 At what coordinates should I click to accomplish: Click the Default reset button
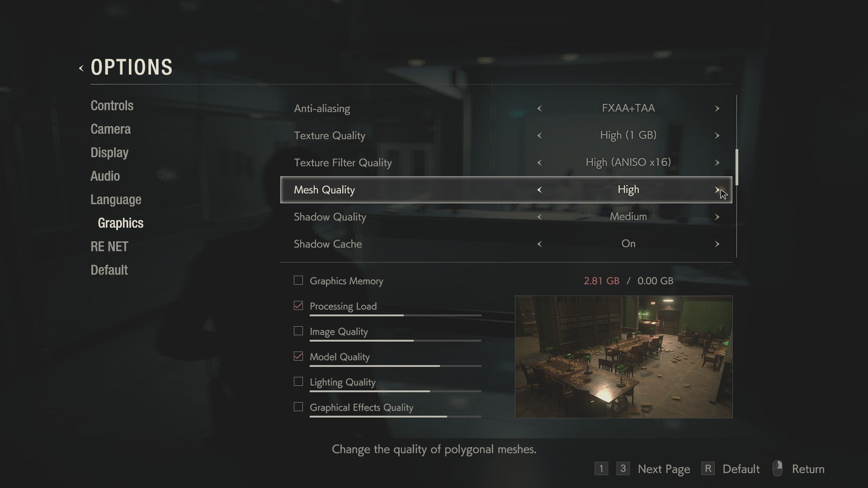tap(741, 469)
